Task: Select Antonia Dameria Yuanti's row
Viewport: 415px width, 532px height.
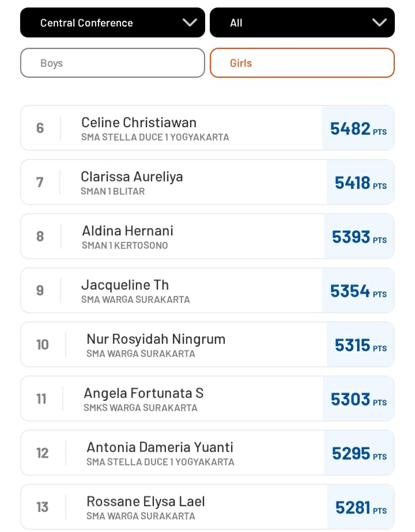Action: coord(207,453)
